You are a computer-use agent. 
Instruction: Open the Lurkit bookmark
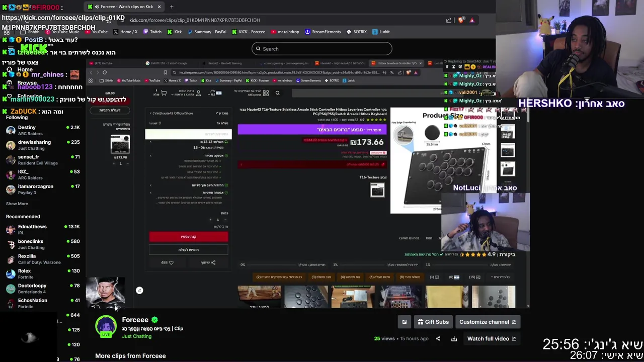tap(381, 32)
